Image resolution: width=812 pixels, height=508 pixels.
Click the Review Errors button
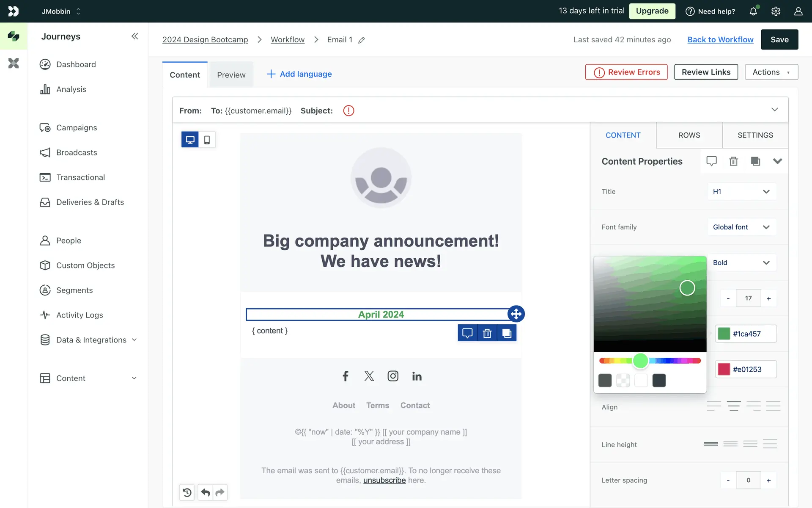click(626, 72)
